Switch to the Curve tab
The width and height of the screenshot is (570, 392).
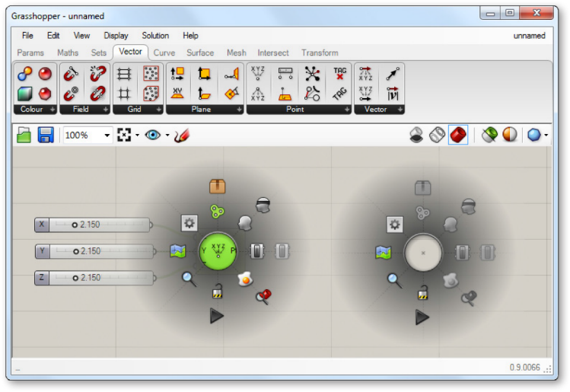point(164,53)
